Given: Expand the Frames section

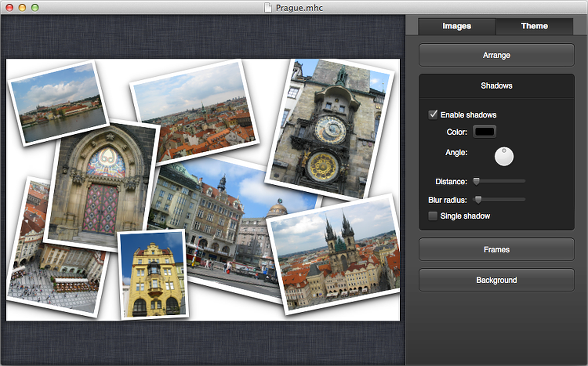Looking at the screenshot, I should click(496, 249).
